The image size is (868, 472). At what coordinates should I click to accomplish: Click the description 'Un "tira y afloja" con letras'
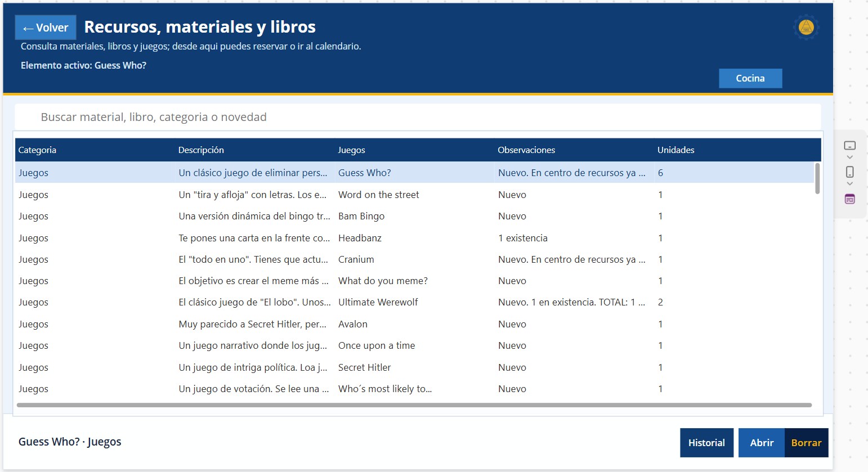(253, 195)
